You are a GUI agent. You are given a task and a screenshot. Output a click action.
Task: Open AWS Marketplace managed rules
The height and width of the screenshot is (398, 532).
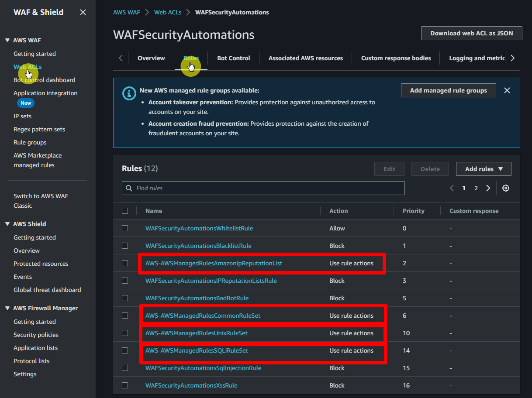point(38,160)
